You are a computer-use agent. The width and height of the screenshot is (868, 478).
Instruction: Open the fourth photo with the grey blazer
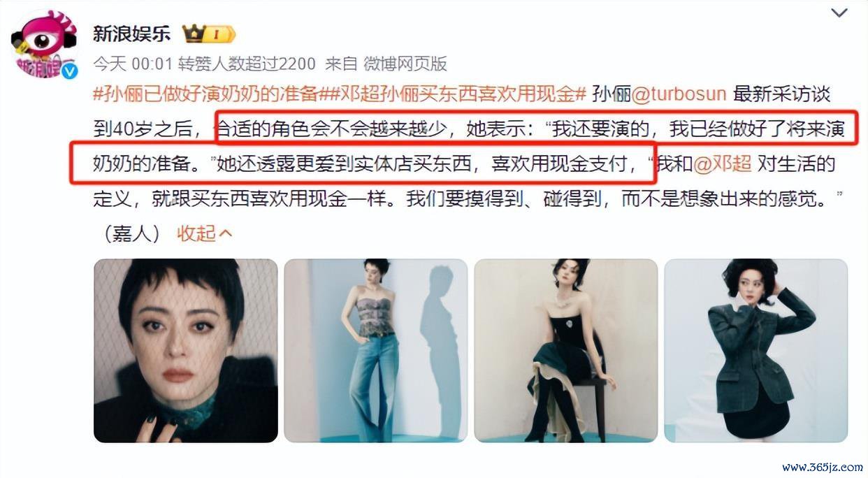click(x=755, y=351)
